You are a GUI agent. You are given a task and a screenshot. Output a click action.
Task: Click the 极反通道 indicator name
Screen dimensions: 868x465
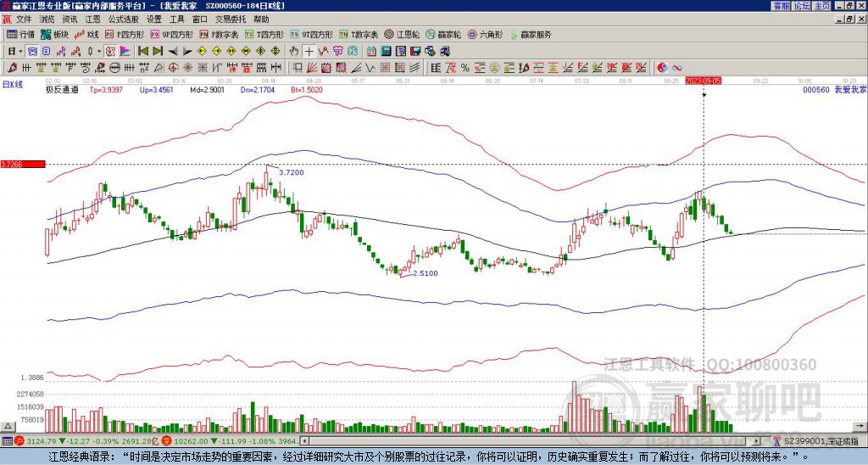click(x=62, y=90)
